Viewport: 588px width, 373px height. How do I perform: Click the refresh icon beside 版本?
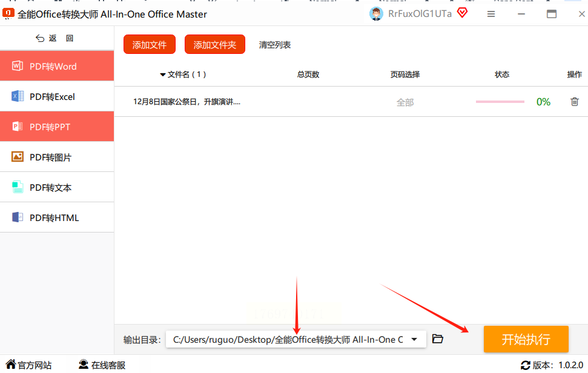click(x=526, y=365)
